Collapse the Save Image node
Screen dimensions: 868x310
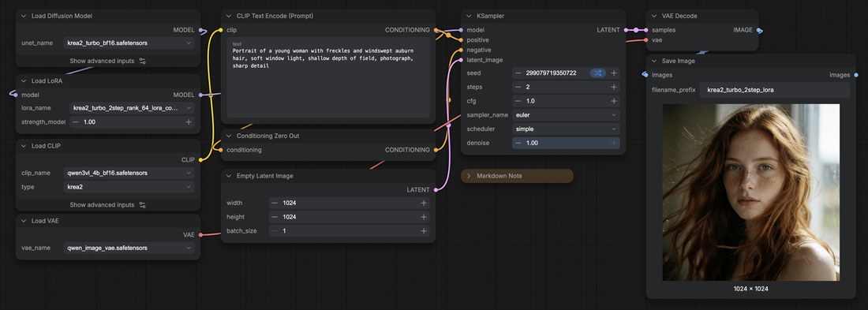654,61
